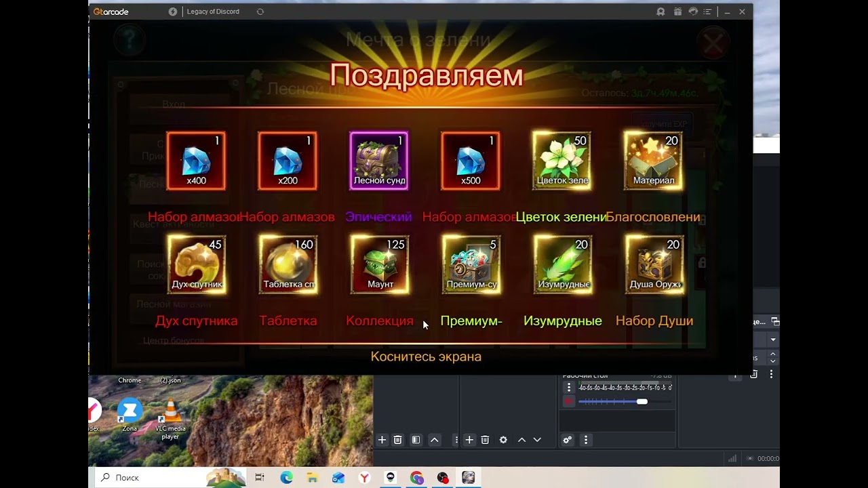
Task: Open Outlook from the taskbar
Action: [338, 478]
